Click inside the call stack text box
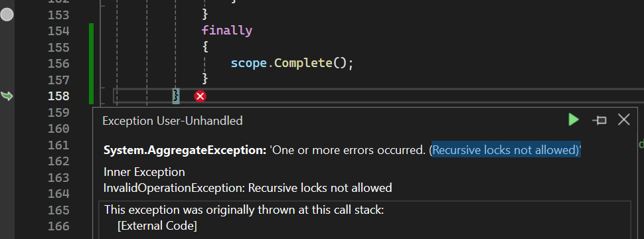 pyautogui.click(x=364, y=220)
